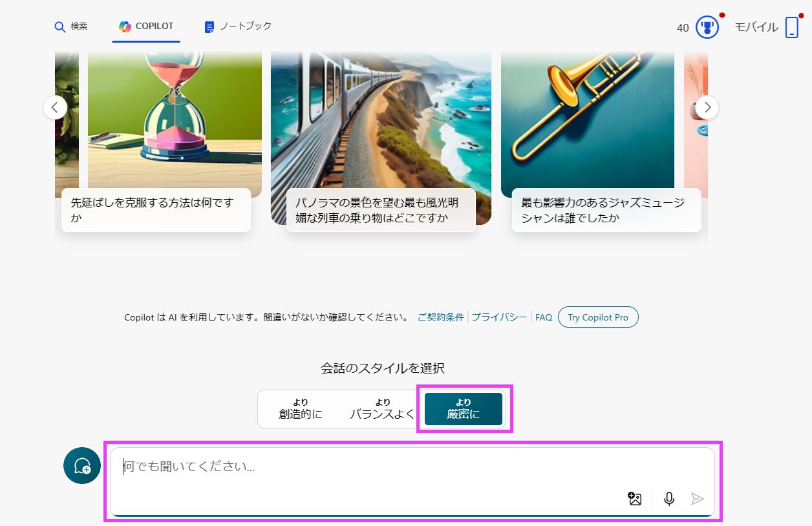Click the microphone voice input icon
812x526 pixels.
(x=669, y=498)
